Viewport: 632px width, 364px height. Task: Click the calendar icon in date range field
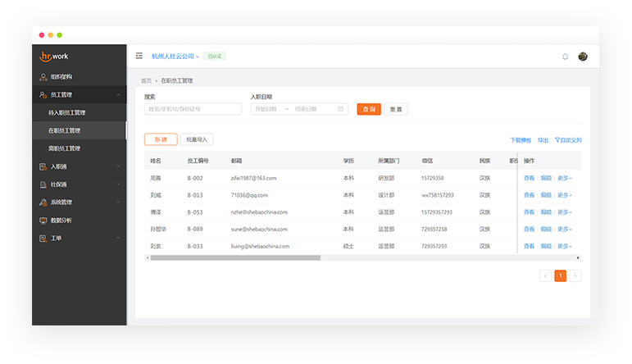(x=341, y=109)
